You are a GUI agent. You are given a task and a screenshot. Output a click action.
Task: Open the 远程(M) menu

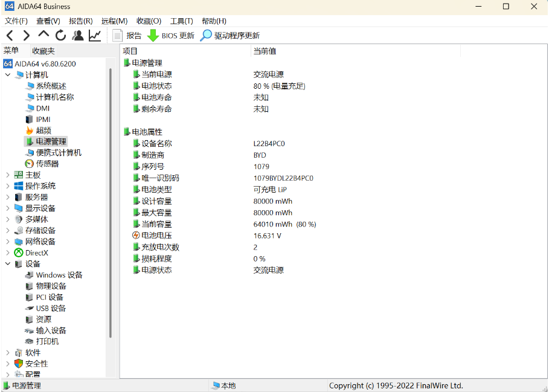pyautogui.click(x=114, y=21)
